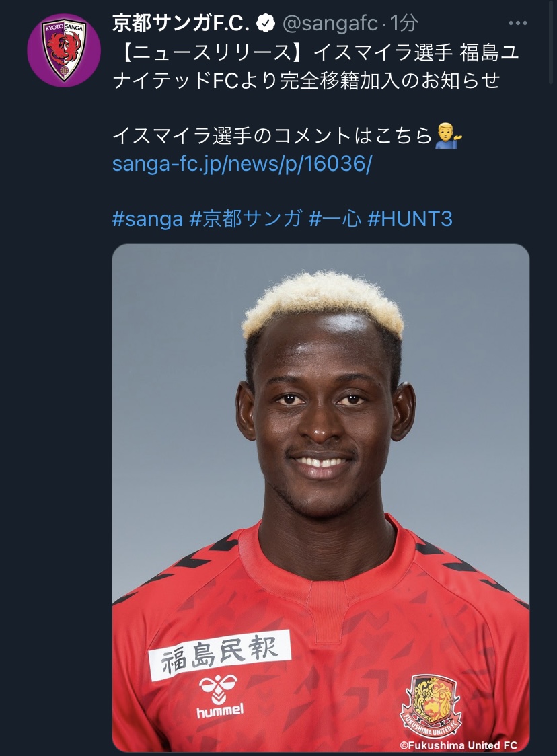Click the hummel logo on the jersey

tap(219, 697)
